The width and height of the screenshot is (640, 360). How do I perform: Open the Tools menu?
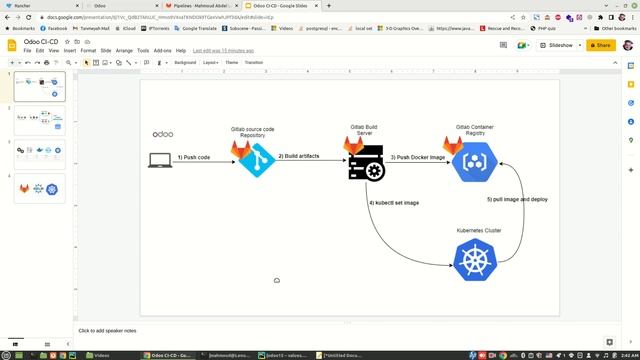(143, 51)
